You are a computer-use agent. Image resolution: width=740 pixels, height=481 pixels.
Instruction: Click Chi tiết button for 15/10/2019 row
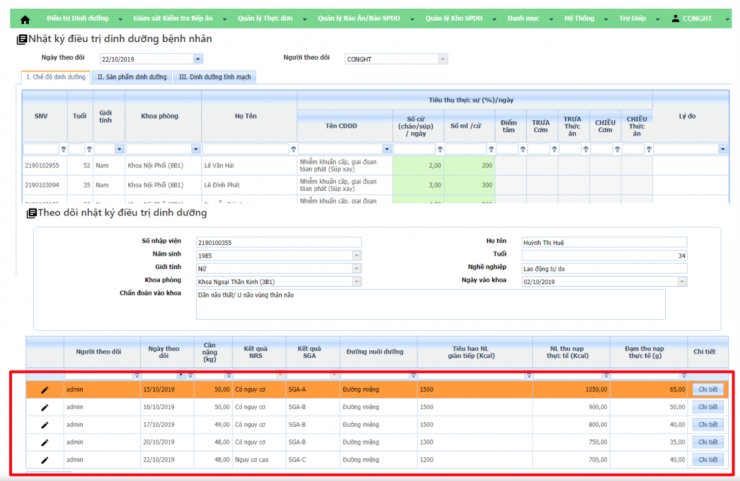(x=708, y=390)
